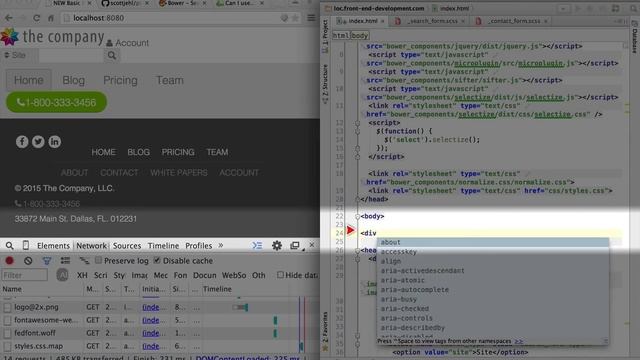
Task: Open the Sources tab
Action: 127,246
